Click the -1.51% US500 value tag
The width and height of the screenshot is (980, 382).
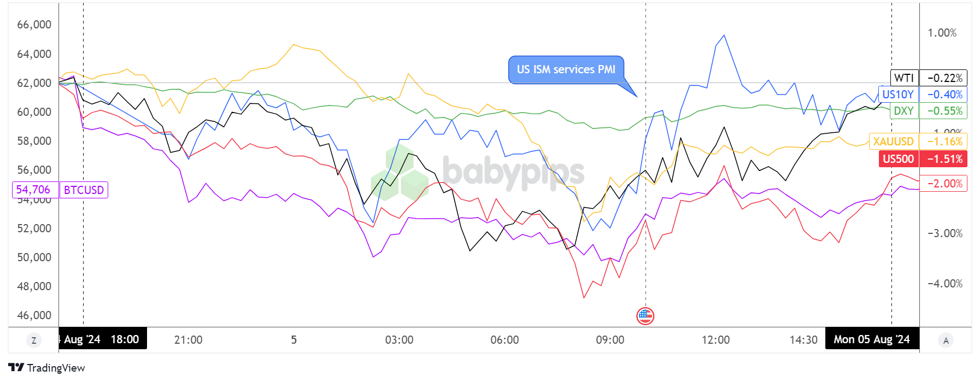point(945,159)
